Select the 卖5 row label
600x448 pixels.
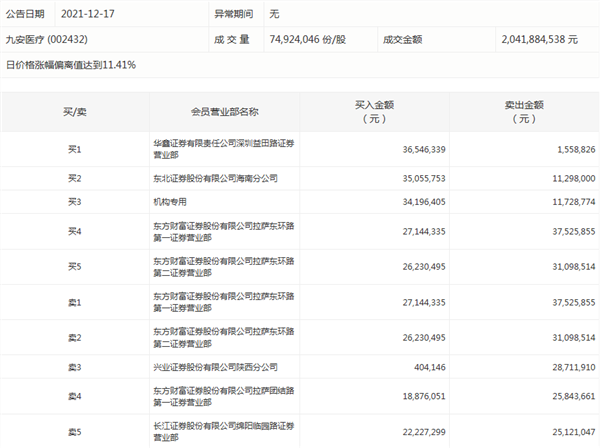(75, 432)
